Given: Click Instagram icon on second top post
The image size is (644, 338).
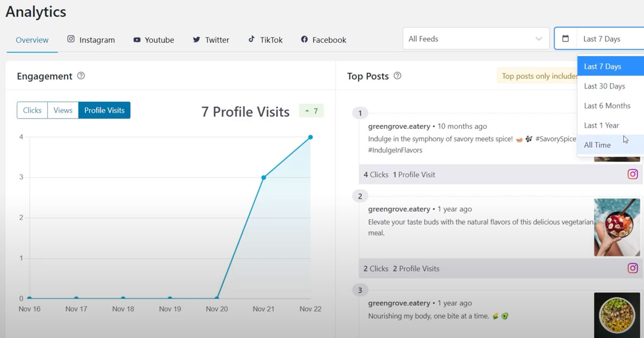Looking at the screenshot, I should (633, 268).
